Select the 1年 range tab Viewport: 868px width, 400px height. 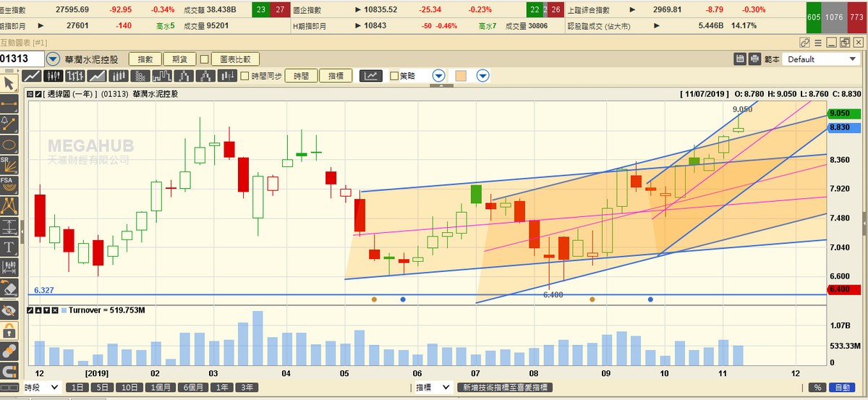[x=224, y=388]
